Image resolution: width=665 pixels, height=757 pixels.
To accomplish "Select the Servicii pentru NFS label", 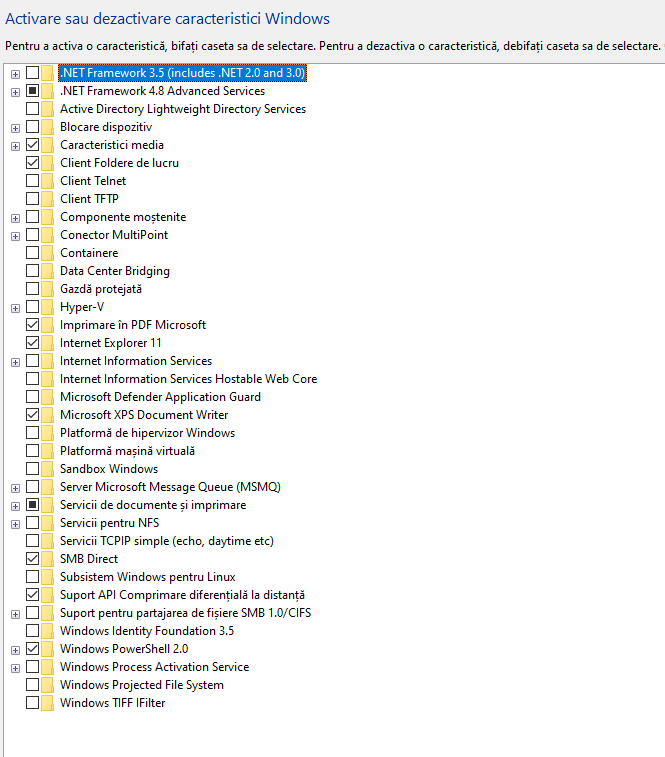I will pos(109,523).
